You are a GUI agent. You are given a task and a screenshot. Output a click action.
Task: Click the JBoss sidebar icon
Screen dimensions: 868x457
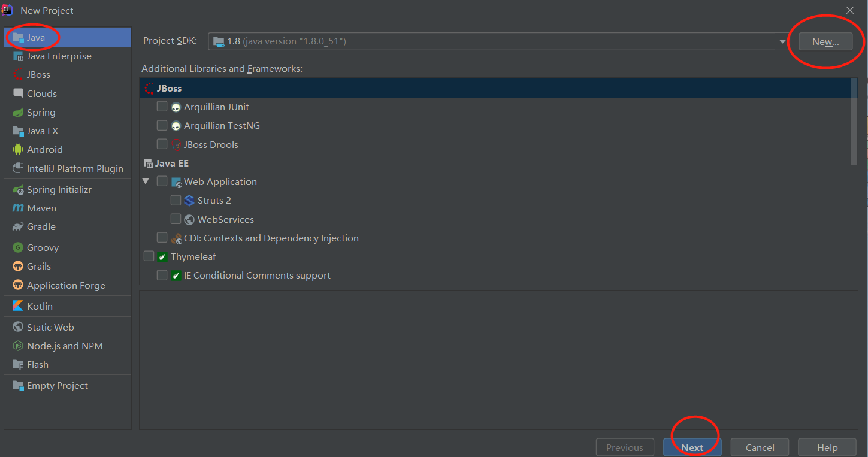pyautogui.click(x=18, y=75)
